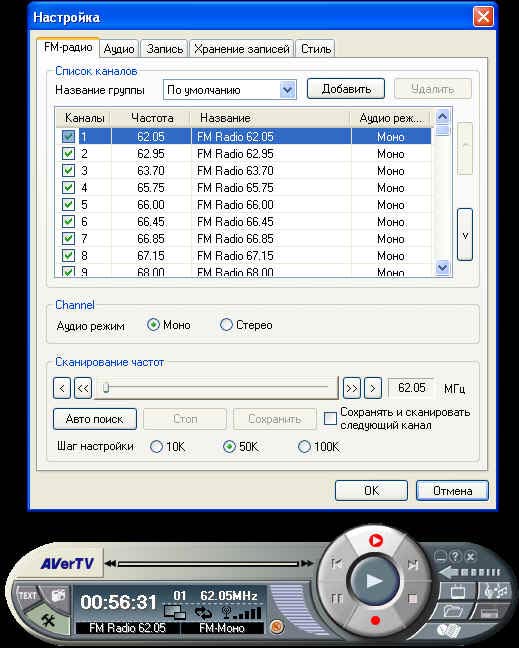Confirm settings with the OK button
519x648 pixels.
371,491
